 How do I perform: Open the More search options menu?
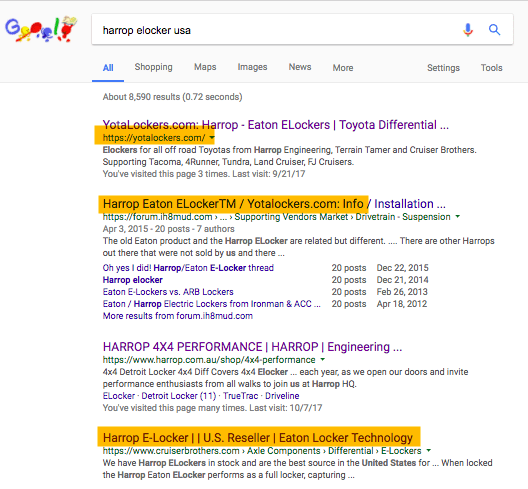pyautogui.click(x=343, y=68)
